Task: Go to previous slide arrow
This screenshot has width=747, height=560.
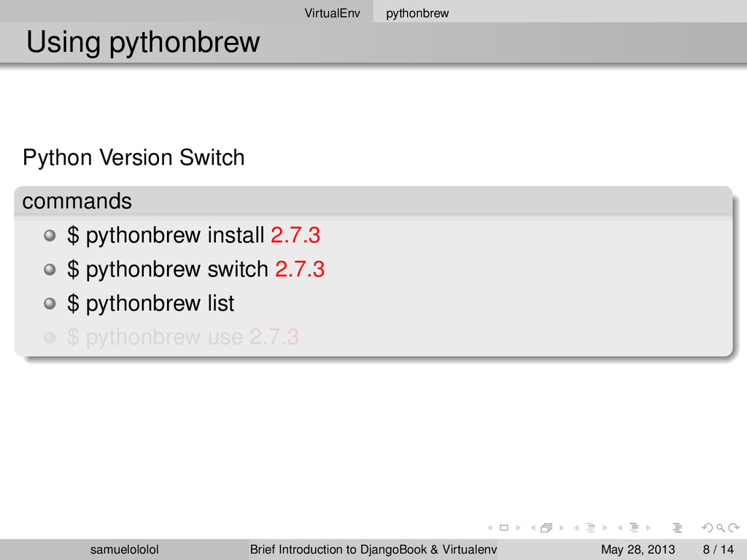Action: [x=490, y=528]
